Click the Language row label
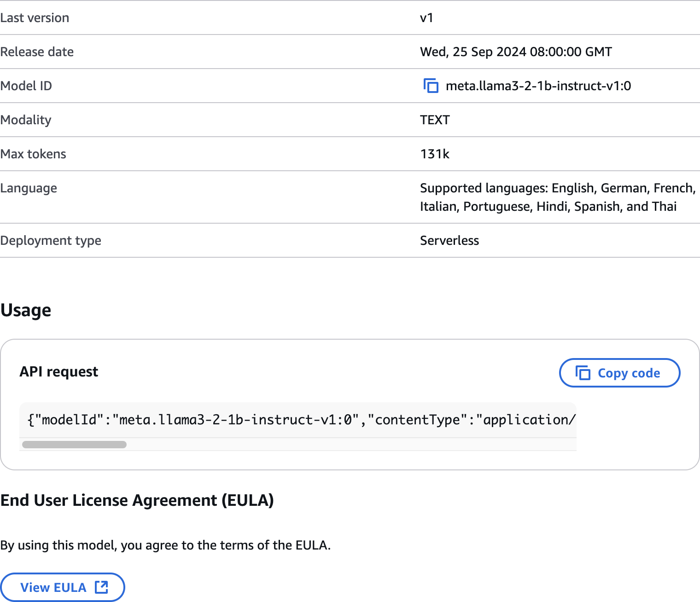This screenshot has width=700, height=602. pos(29,188)
